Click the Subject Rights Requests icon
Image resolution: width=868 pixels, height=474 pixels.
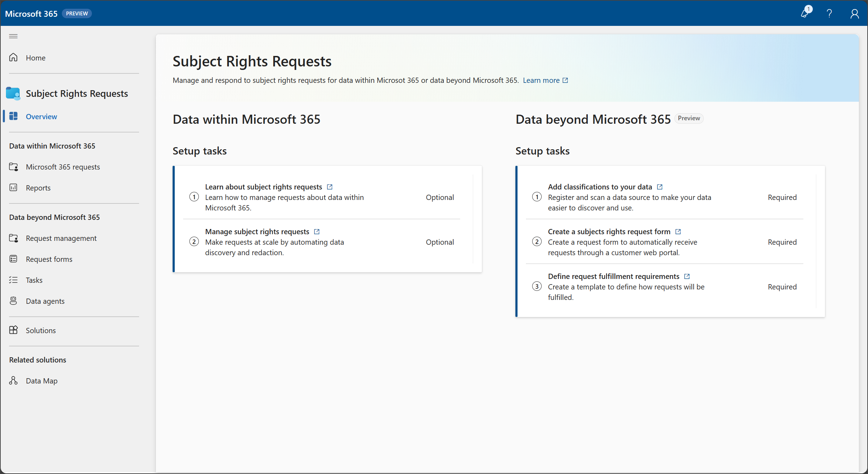coord(13,92)
